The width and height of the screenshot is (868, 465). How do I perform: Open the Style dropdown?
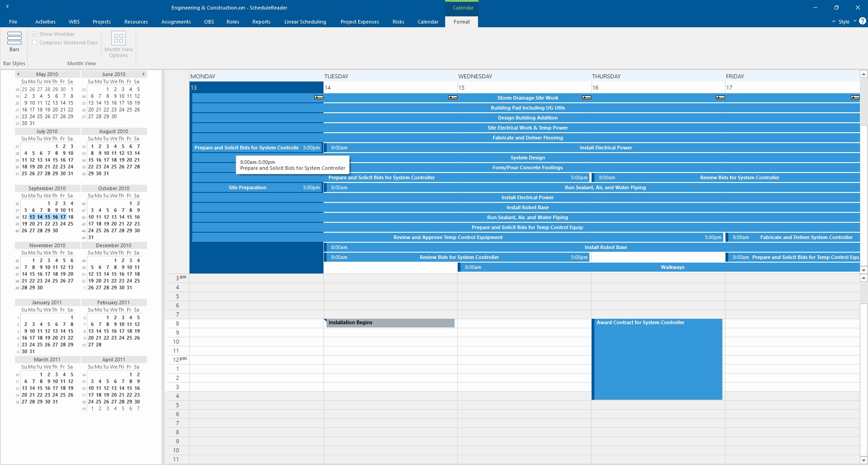pyautogui.click(x=847, y=22)
